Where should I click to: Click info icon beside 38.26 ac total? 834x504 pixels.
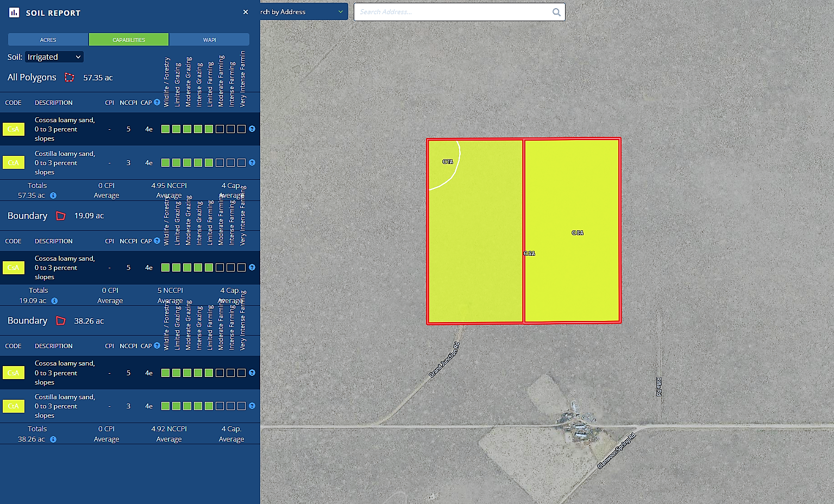[x=53, y=439]
